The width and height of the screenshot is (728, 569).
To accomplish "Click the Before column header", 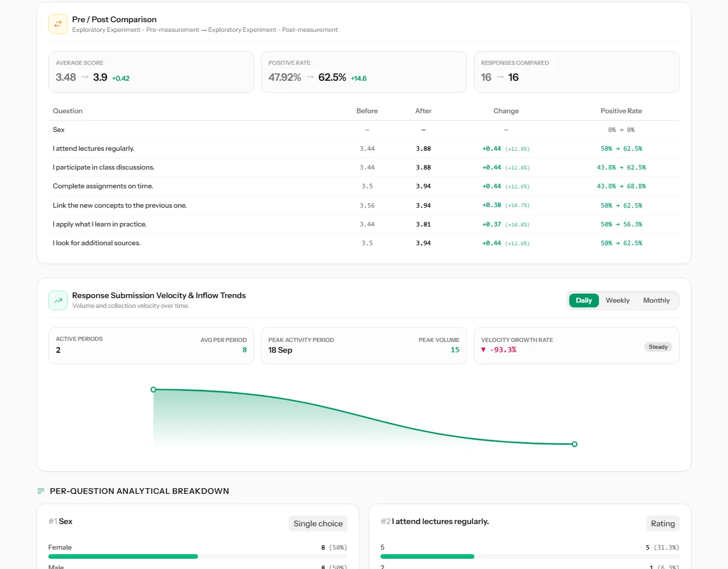I will click(367, 111).
